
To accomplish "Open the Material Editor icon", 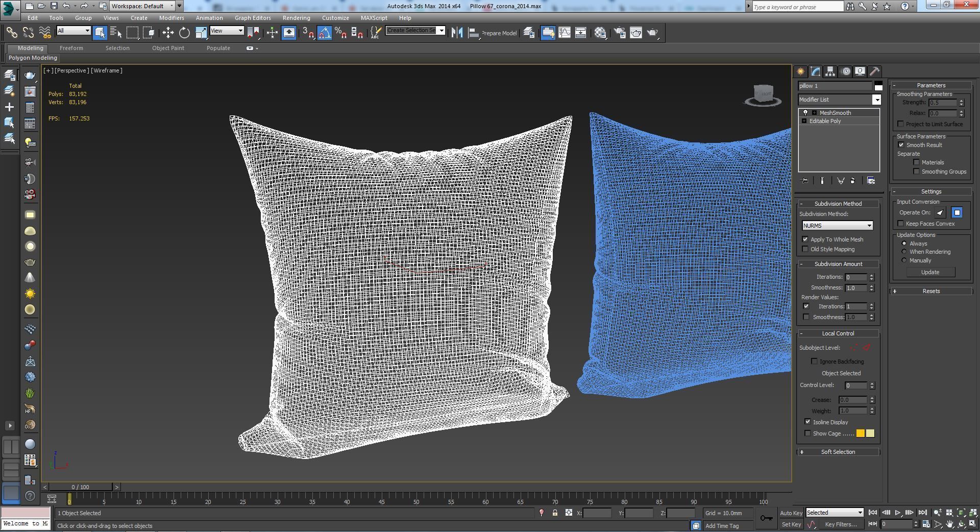I will pyautogui.click(x=600, y=33).
